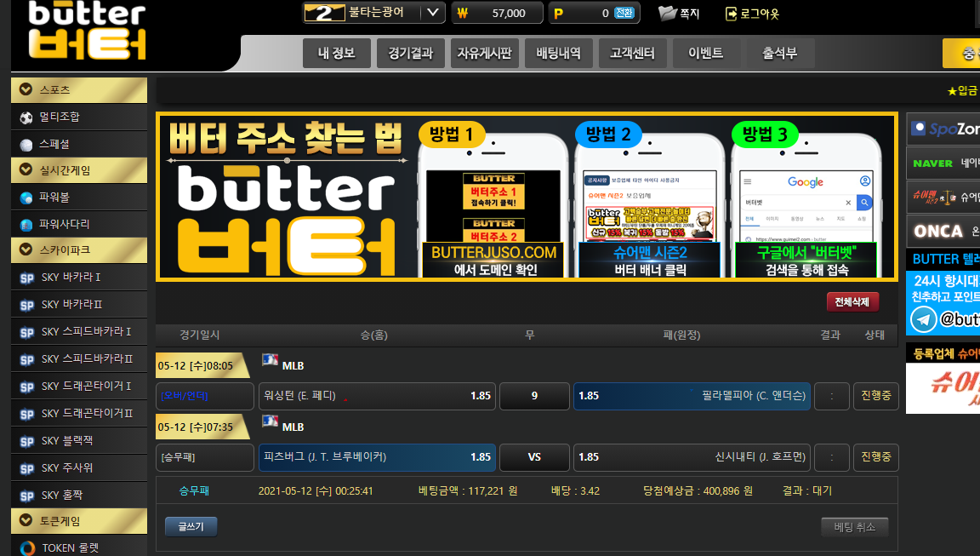Go to the 고객센터 menu

pos(632,53)
